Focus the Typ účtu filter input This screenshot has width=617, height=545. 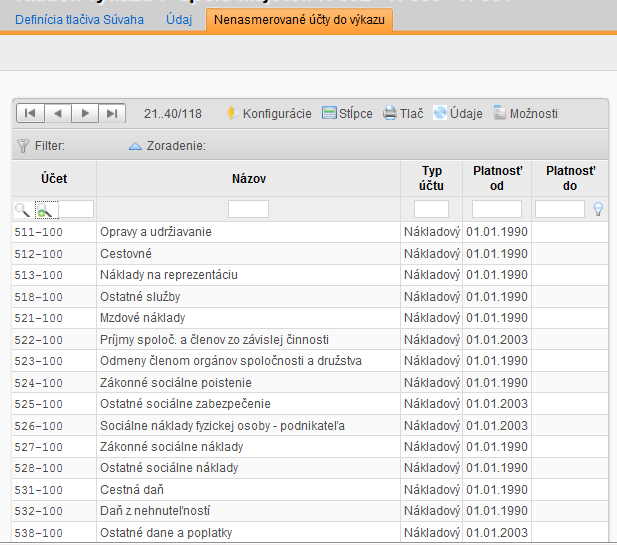tap(431, 209)
